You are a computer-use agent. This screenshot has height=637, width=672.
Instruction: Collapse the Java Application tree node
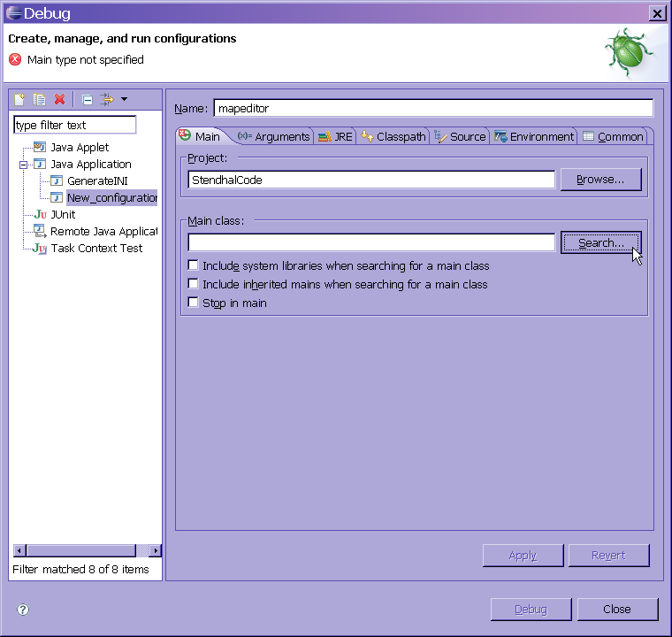click(x=24, y=165)
